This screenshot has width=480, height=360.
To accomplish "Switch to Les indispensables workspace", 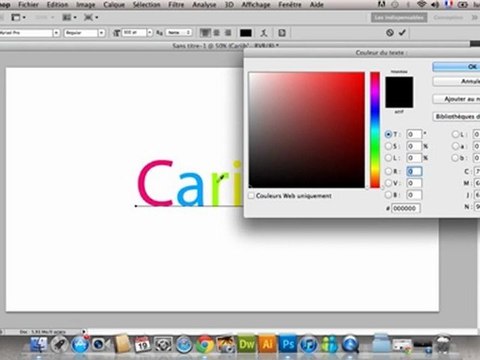I will (x=399, y=17).
